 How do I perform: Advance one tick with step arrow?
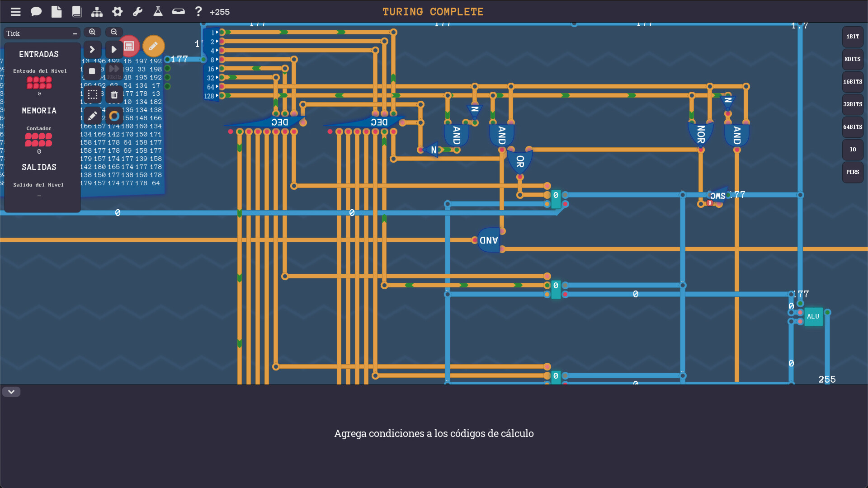point(92,49)
